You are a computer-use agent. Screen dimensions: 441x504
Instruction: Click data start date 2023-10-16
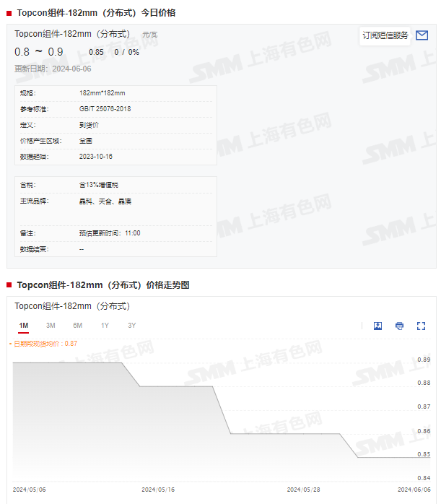96,157
